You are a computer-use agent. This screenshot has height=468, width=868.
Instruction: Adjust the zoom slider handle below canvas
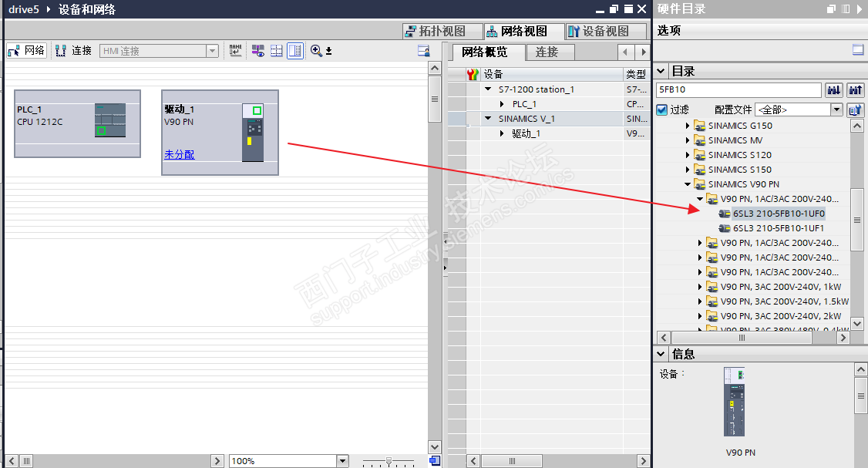tap(389, 461)
